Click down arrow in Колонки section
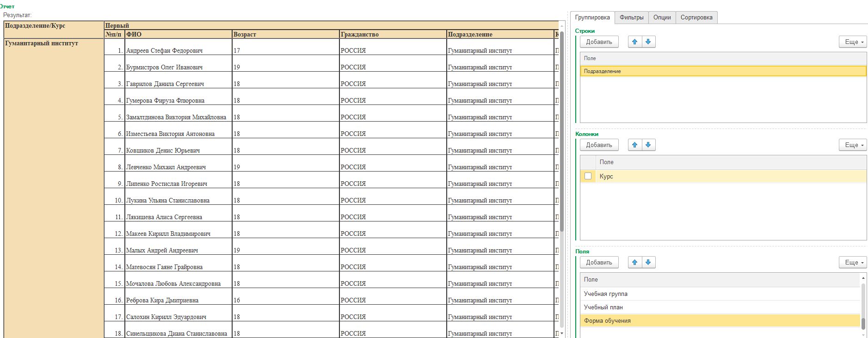The height and width of the screenshot is (338, 868). (x=648, y=145)
